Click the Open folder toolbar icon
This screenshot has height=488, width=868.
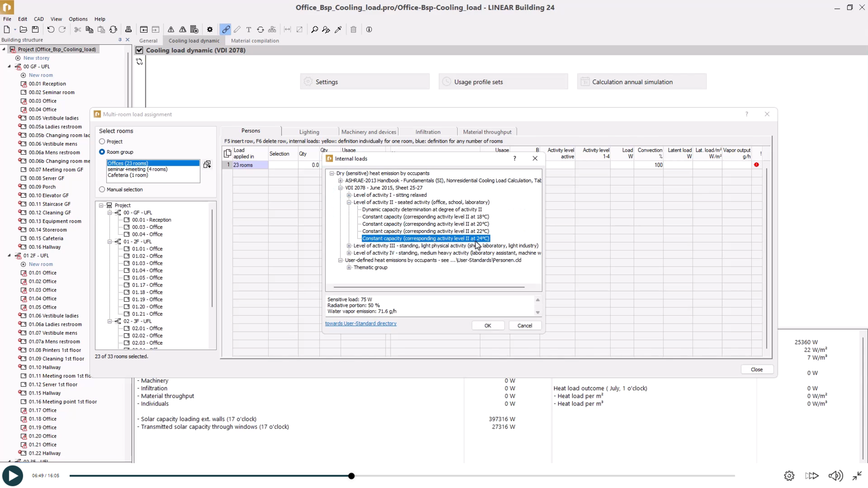pyautogui.click(x=23, y=30)
